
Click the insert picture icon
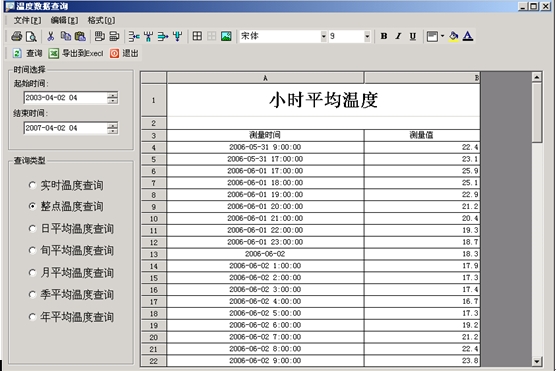point(226,36)
